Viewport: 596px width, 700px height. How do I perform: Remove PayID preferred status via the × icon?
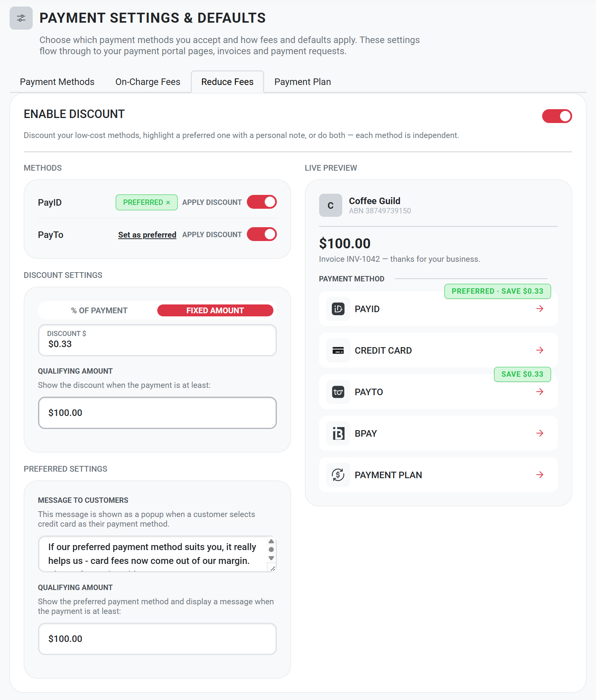pos(168,203)
